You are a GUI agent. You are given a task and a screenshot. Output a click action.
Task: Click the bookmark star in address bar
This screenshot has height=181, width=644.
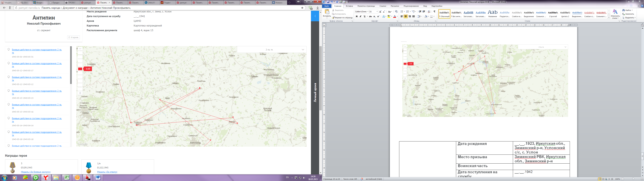pyautogui.click(x=302, y=8)
